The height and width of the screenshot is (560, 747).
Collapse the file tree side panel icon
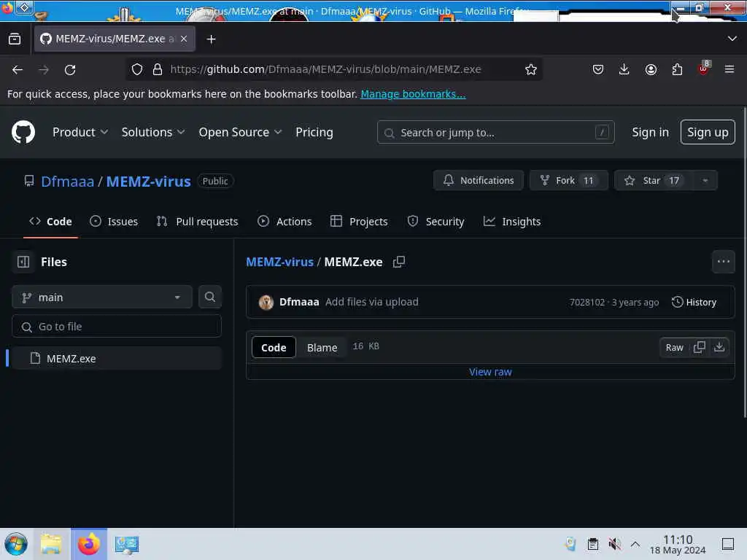click(23, 262)
